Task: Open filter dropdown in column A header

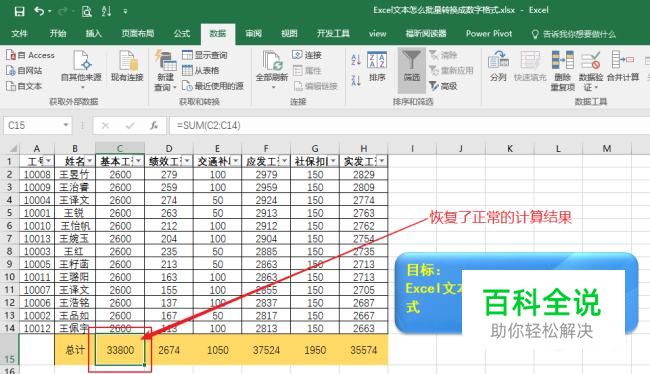Action: click(x=49, y=161)
